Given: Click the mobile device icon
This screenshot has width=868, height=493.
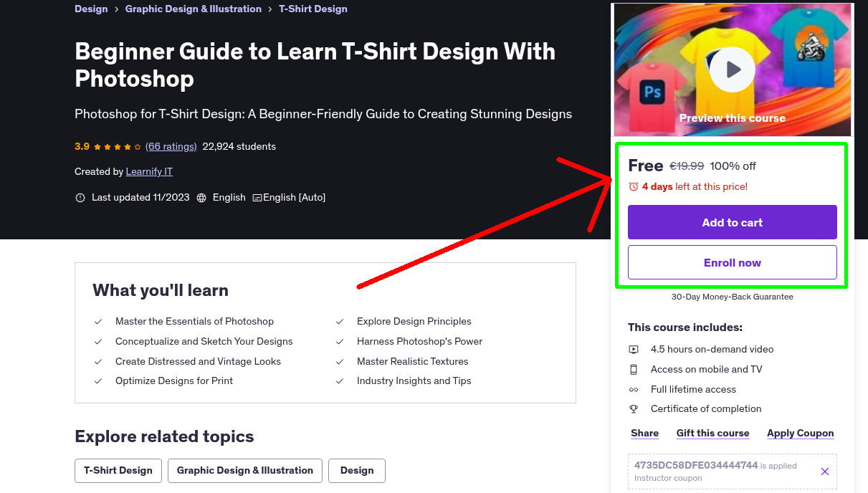Looking at the screenshot, I should [x=634, y=370].
